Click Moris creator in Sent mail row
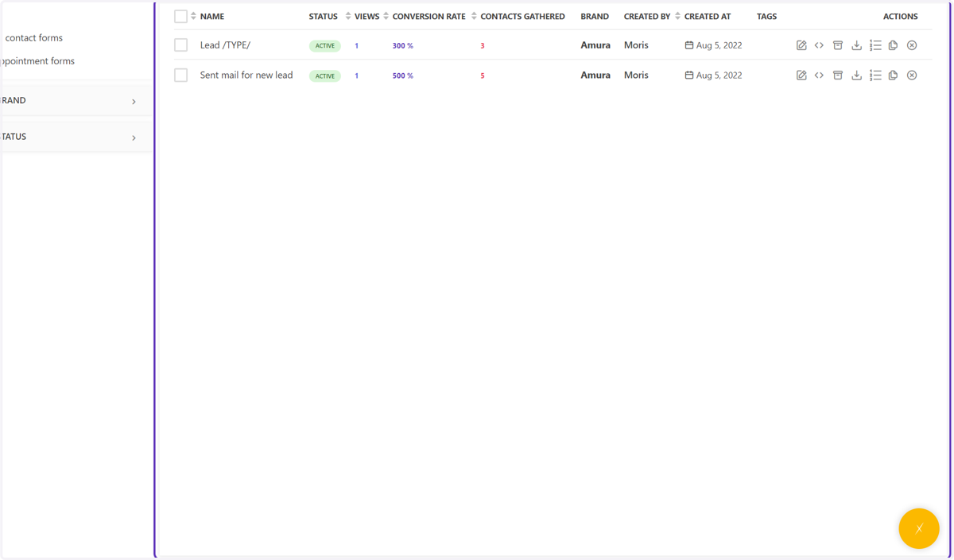 (x=636, y=75)
